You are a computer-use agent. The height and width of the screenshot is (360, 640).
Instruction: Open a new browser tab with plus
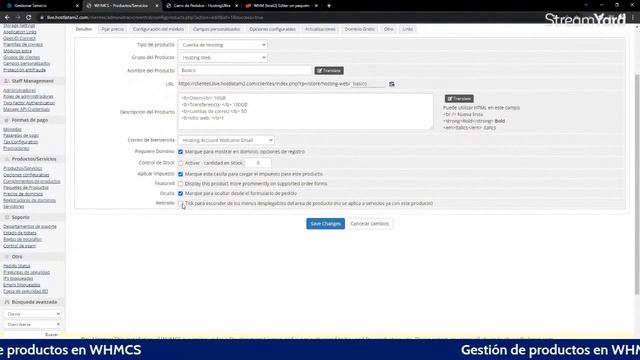click(329, 6)
